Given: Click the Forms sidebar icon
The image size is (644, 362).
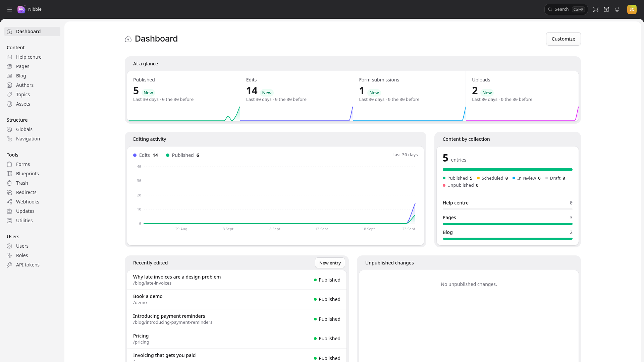Looking at the screenshot, I should pos(9,164).
